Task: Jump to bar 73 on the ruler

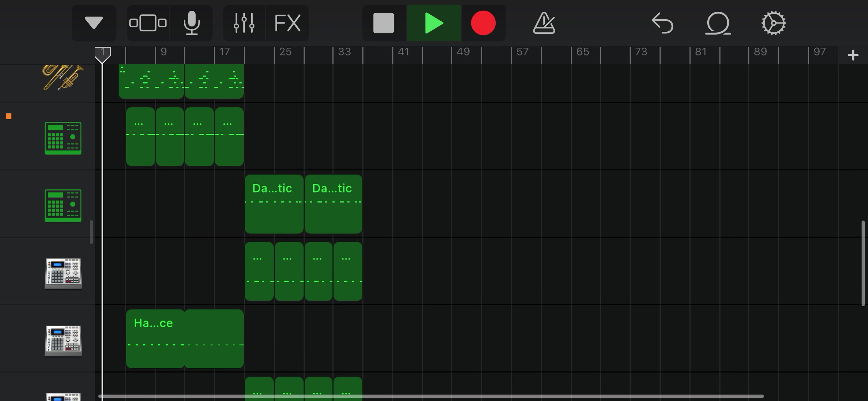Action: (641, 52)
